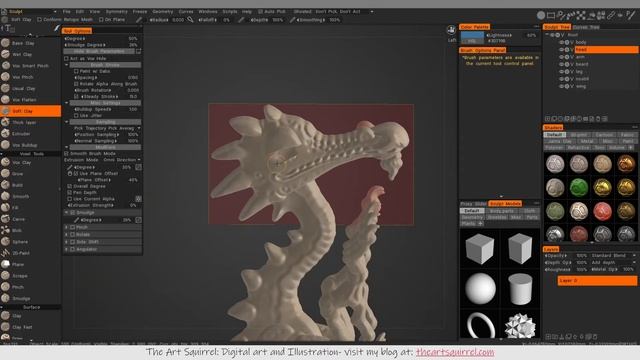Select the Blob tool
This screenshot has height=360, width=640.
point(31,230)
